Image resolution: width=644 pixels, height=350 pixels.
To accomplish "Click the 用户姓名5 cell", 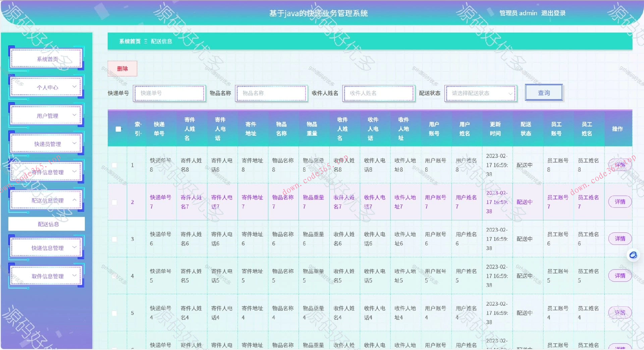I will point(466,276).
